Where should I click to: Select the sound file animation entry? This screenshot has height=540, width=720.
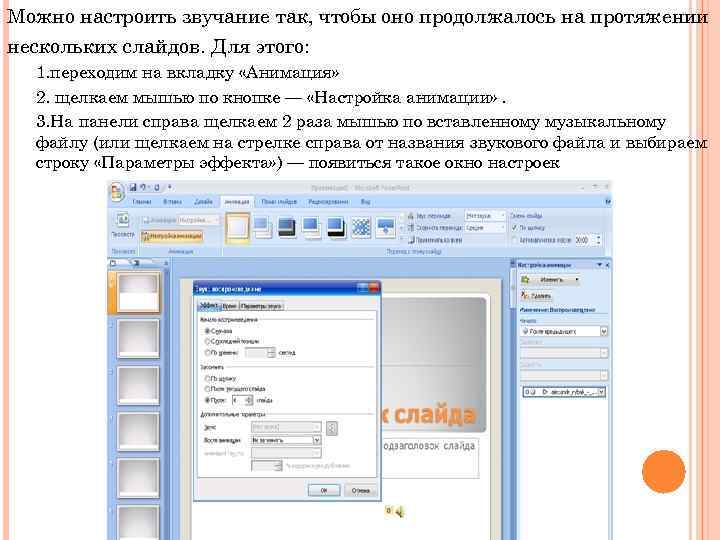[564, 392]
